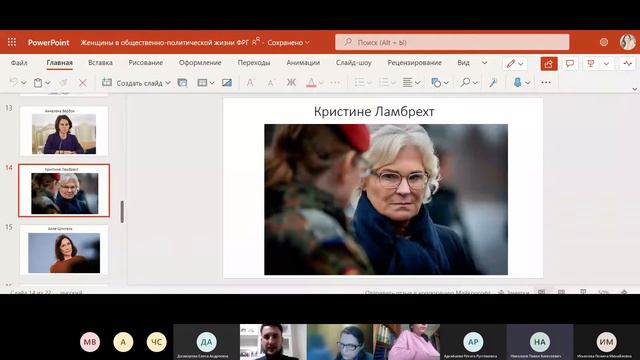Click participant tile ДА
Viewport: 640px width, 360px height.
click(x=206, y=342)
